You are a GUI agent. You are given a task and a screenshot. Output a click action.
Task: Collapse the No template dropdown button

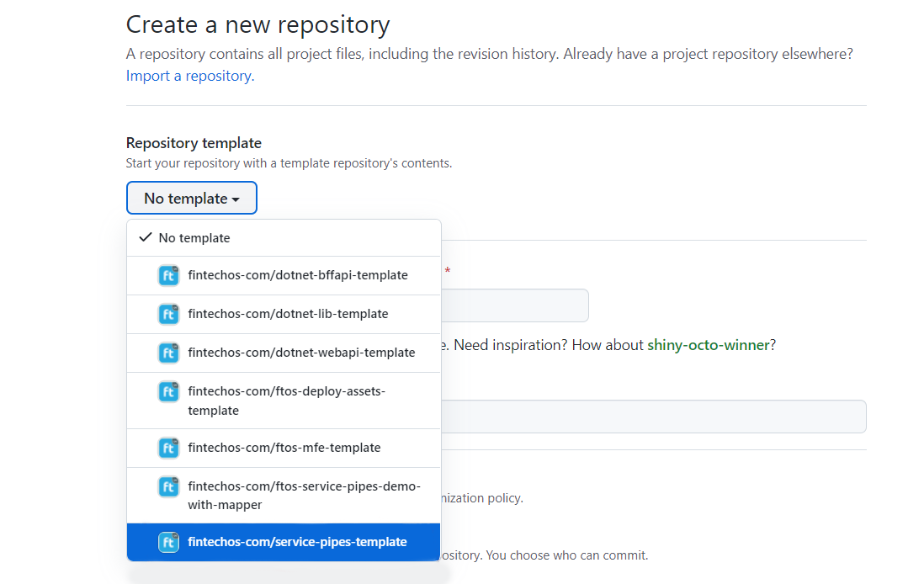click(x=191, y=199)
